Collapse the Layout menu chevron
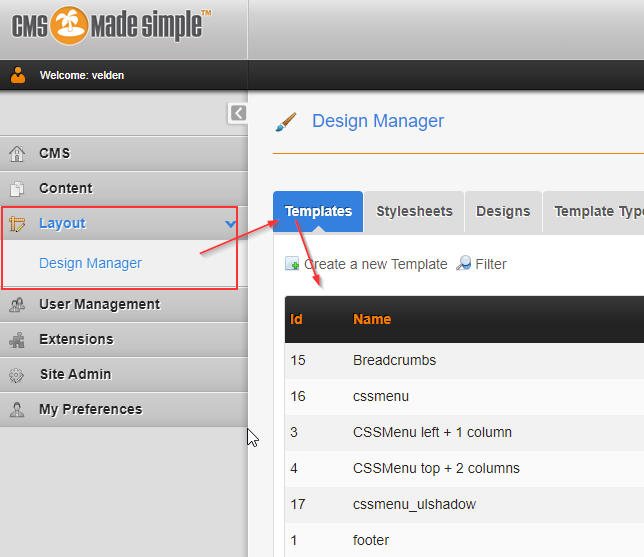The image size is (644, 557). click(x=231, y=224)
